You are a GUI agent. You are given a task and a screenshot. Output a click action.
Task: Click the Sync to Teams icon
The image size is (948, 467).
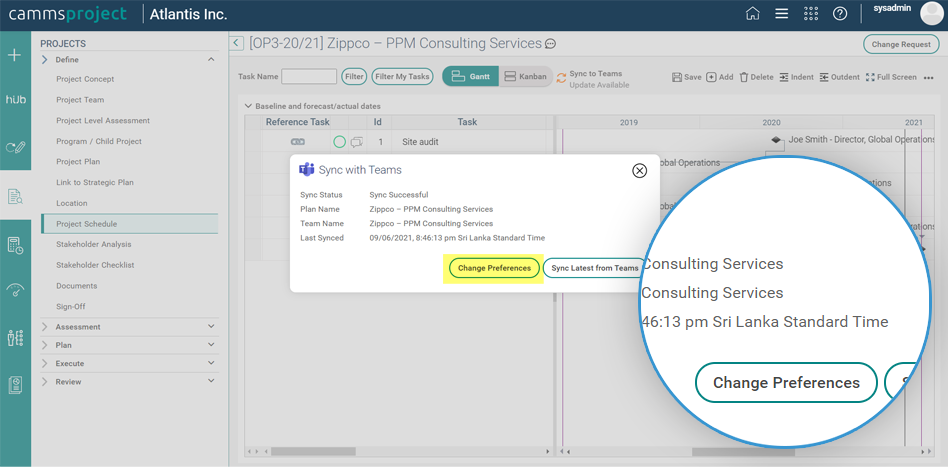(562, 77)
